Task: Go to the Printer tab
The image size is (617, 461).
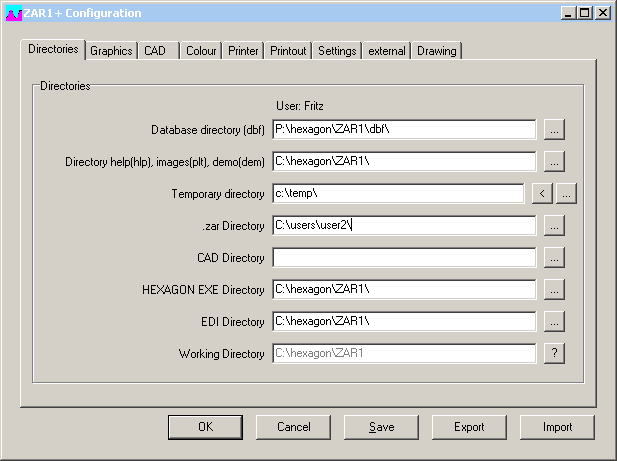Action: (243, 51)
